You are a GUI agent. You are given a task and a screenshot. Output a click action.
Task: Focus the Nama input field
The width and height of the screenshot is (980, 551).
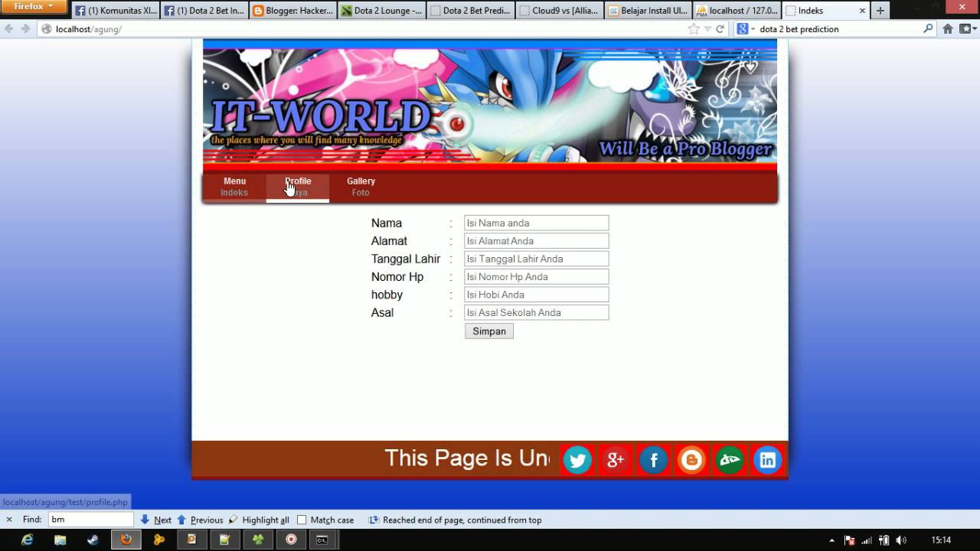[536, 223]
